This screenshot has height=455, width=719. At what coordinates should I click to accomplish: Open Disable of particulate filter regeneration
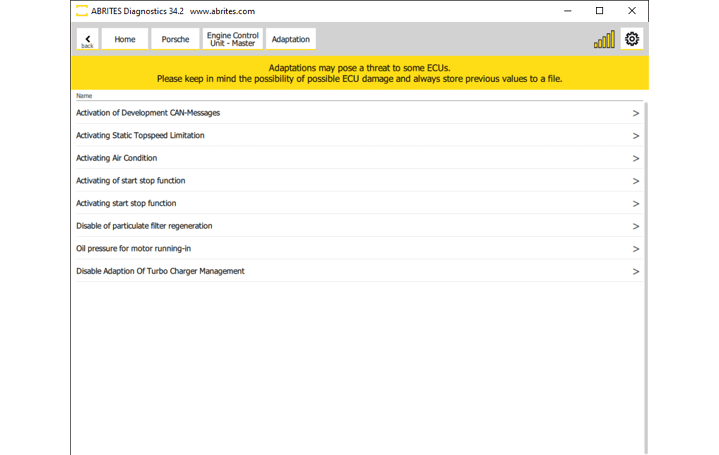144,226
